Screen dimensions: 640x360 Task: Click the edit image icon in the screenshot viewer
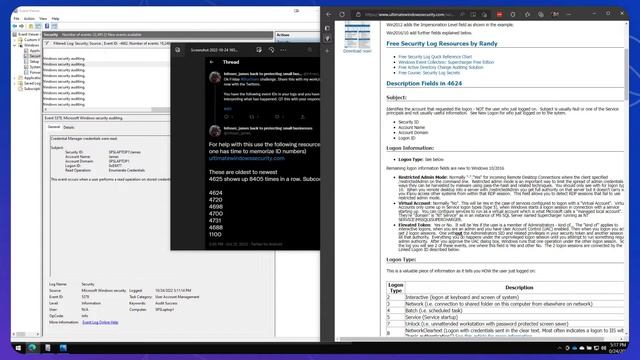click(259, 50)
